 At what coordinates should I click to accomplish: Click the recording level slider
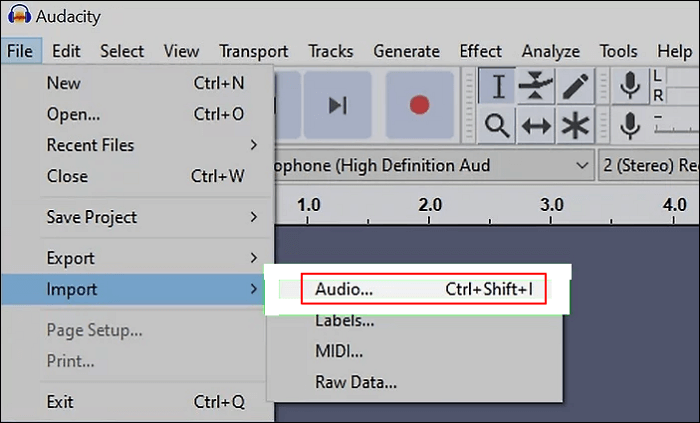coord(676,126)
